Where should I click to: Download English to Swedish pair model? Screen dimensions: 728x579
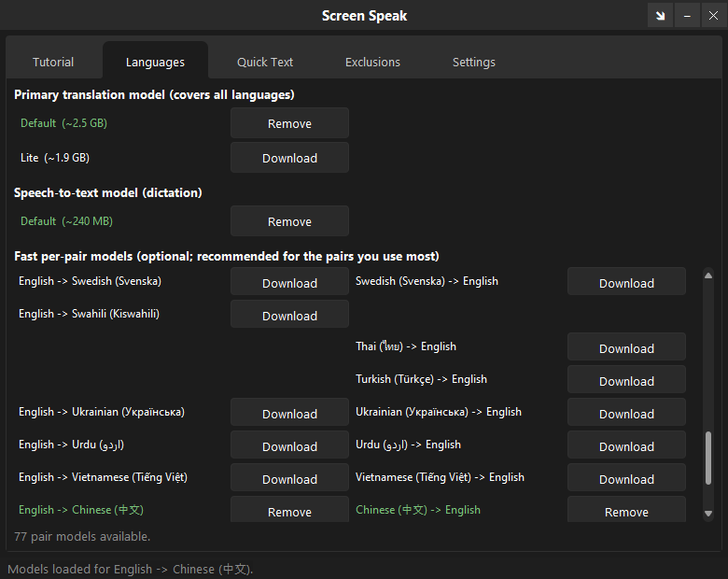pyautogui.click(x=289, y=283)
